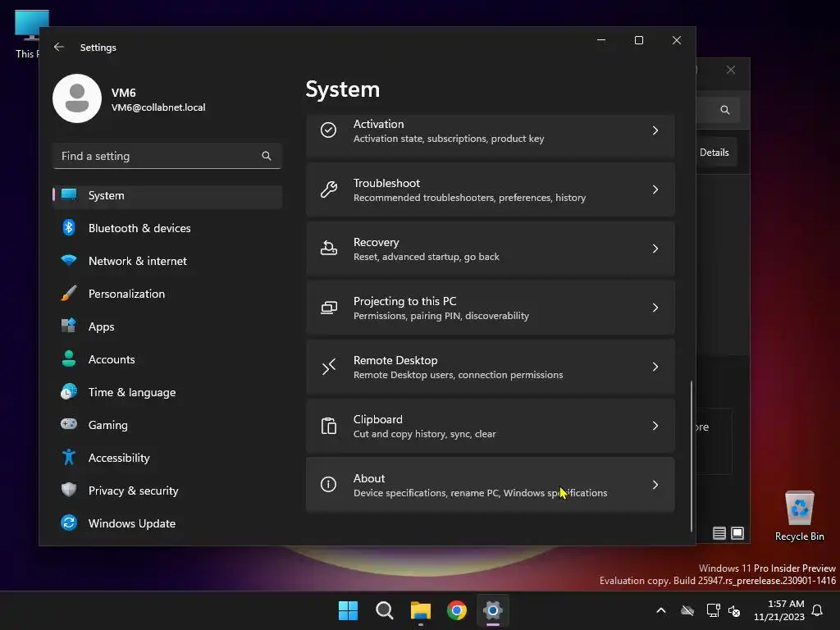
Task: Open Personalization settings
Action: coord(167,294)
